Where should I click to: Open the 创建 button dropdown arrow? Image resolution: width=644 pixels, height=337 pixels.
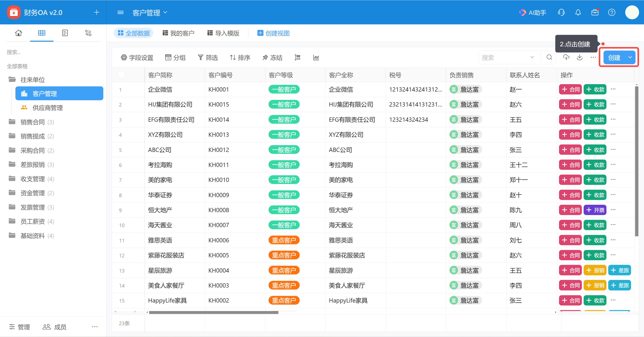pos(630,57)
